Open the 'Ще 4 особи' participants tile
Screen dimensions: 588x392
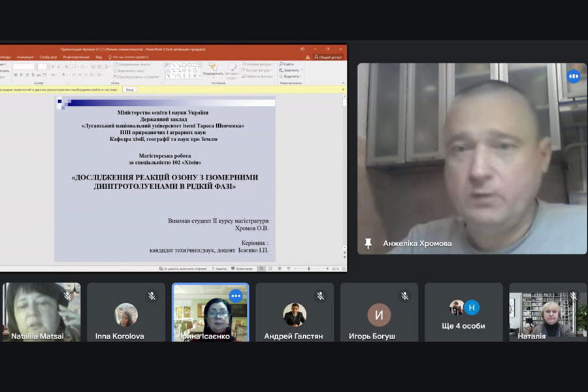[x=463, y=312]
